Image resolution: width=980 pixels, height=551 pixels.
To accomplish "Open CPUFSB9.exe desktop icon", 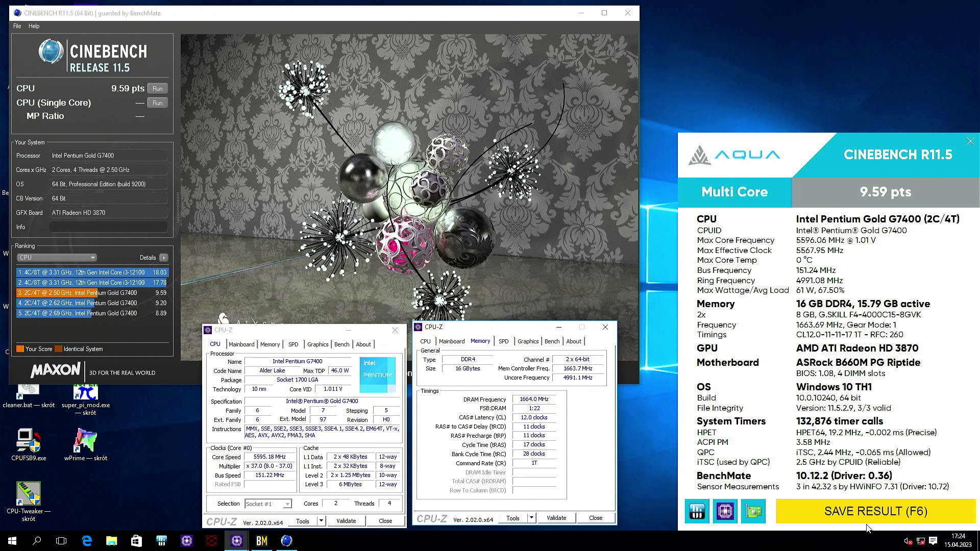I will (29, 444).
